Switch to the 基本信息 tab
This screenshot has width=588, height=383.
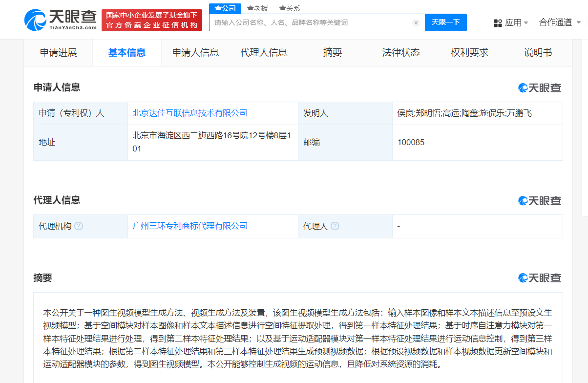click(x=127, y=53)
